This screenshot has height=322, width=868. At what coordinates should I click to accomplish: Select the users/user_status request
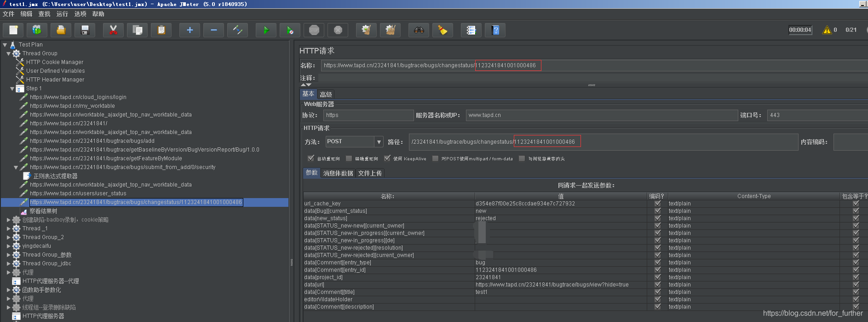pos(78,193)
